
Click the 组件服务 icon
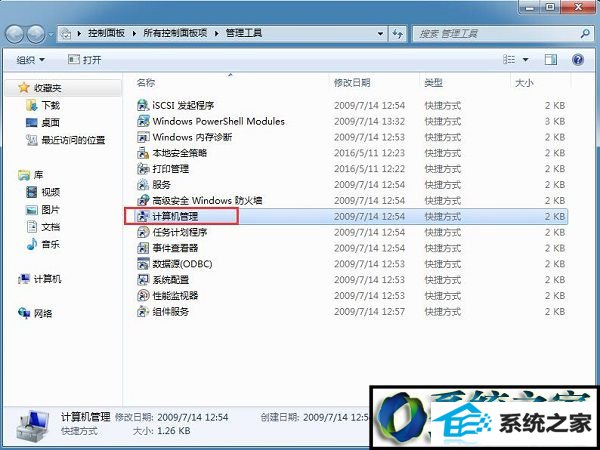point(143,311)
